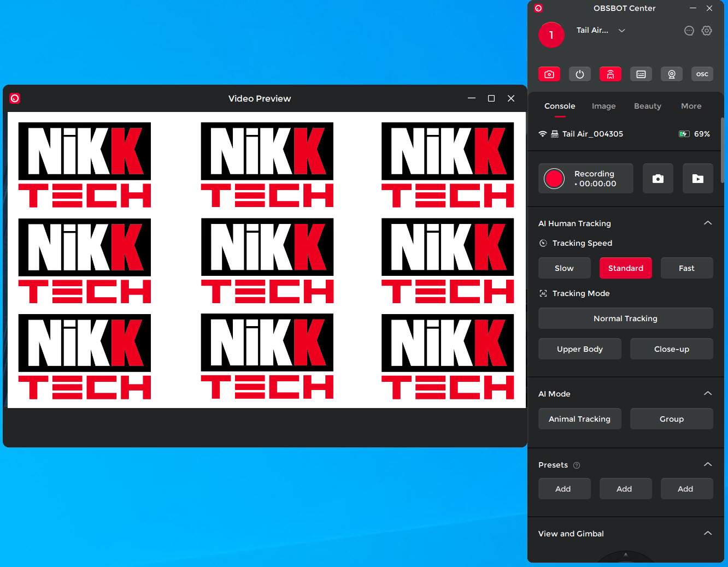Switch to the Console tab

pyautogui.click(x=560, y=106)
